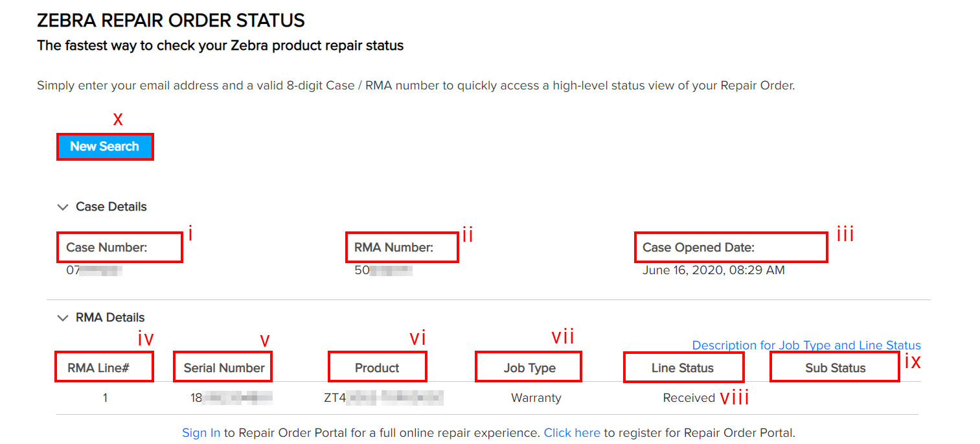980x444 pixels.
Task: Select the Sub Status column header
Action: click(834, 366)
